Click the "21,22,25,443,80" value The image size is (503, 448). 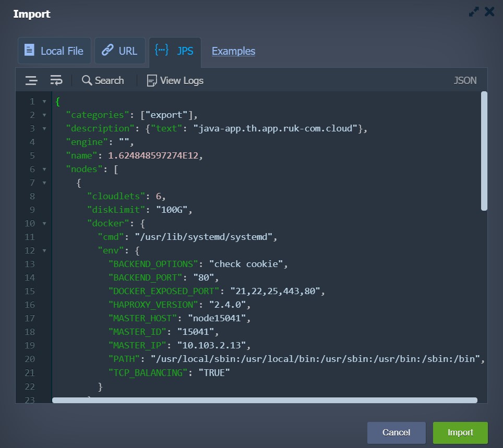[x=276, y=291]
